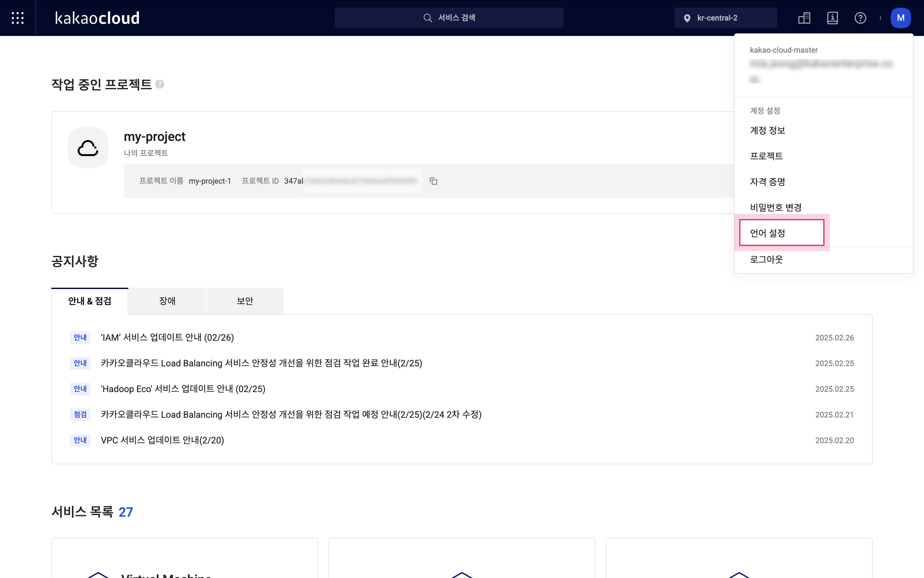Click the 점검 tag label
Image resolution: width=924 pixels, height=578 pixels.
coord(80,414)
